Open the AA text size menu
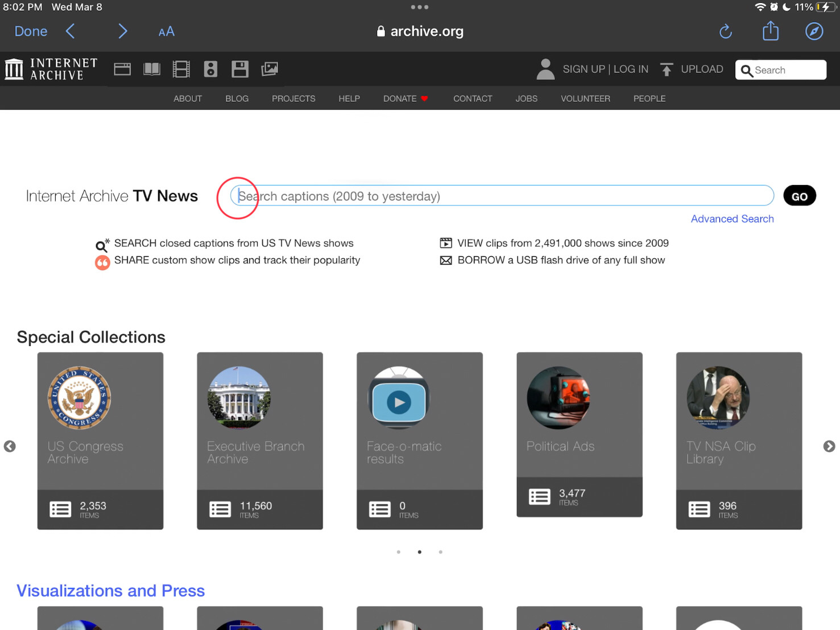The width and height of the screenshot is (840, 630). coord(166,32)
